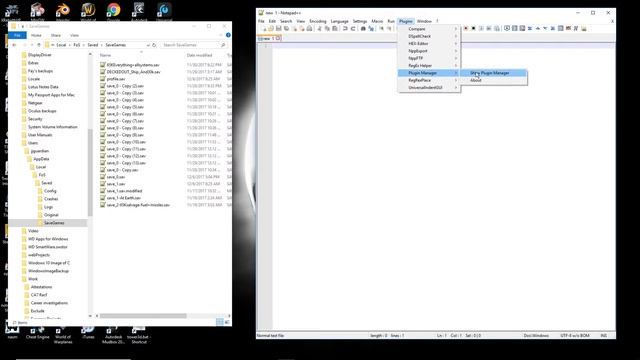Image resolution: width=640 pixels, height=360 pixels.
Task: Open the Share ribbon tab in File Explorer
Action: coord(56,36)
